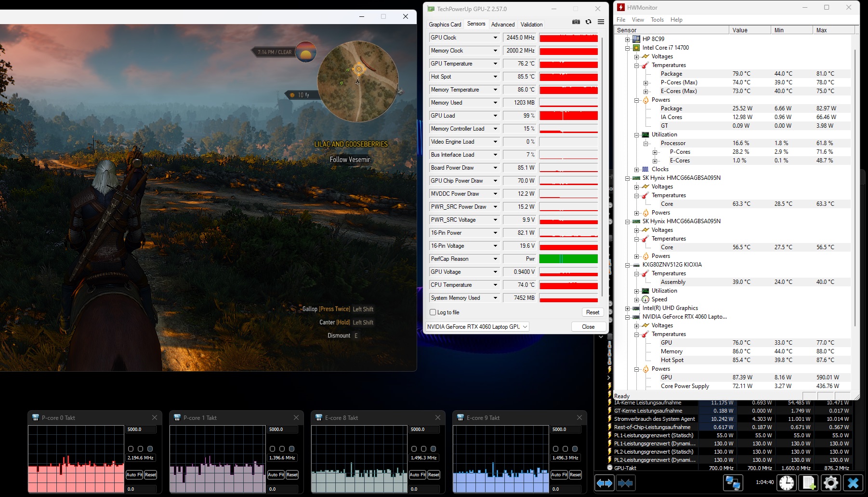This screenshot has width=868, height=497.
Task: Toggle rightmost filled checkbox in P-core 0 Takt graph
Action: 150,449
